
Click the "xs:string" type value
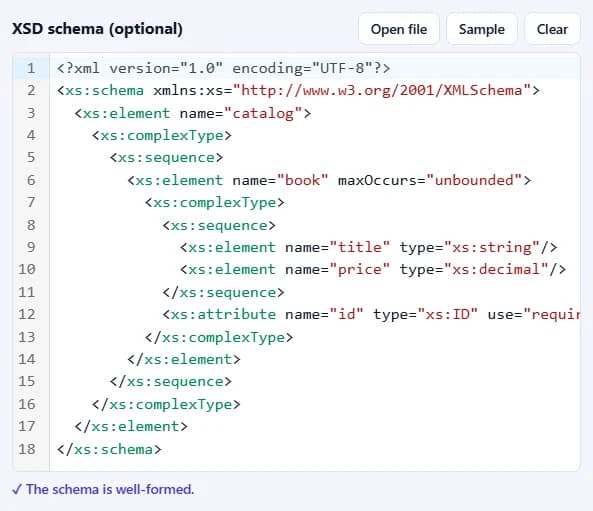coord(492,247)
